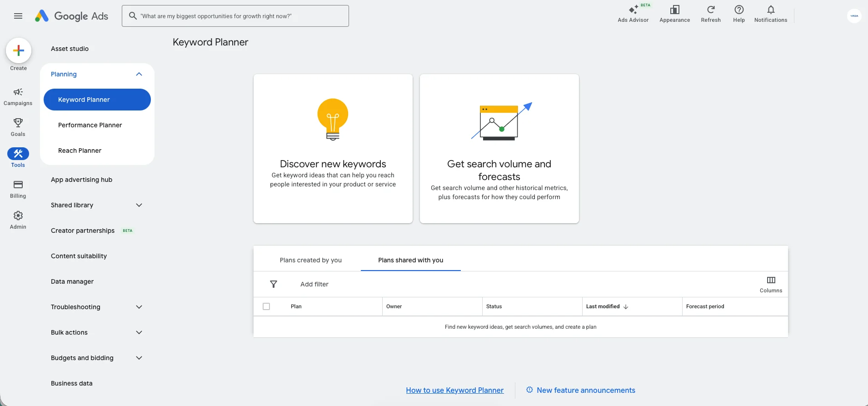Screen dimensions: 868x406
Task: Expand Shared library section
Action: pos(139,205)
